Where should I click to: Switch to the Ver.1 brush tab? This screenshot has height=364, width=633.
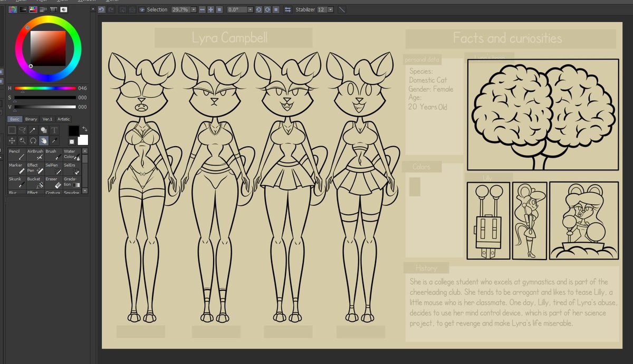(x=47, y=119)
